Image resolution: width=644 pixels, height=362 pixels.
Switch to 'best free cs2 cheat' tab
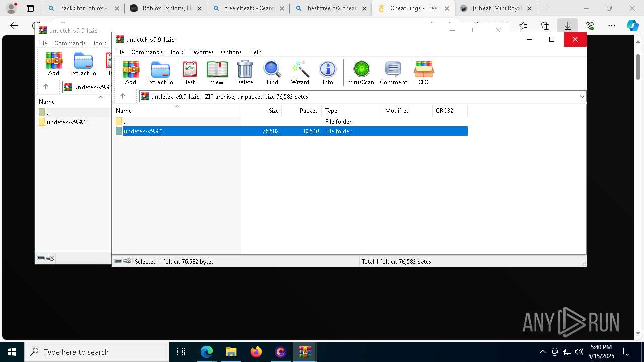[x=331, y=8]
